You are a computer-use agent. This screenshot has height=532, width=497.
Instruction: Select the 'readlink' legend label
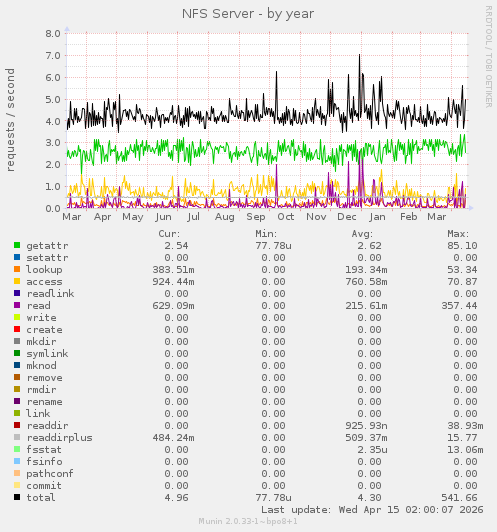50,293
